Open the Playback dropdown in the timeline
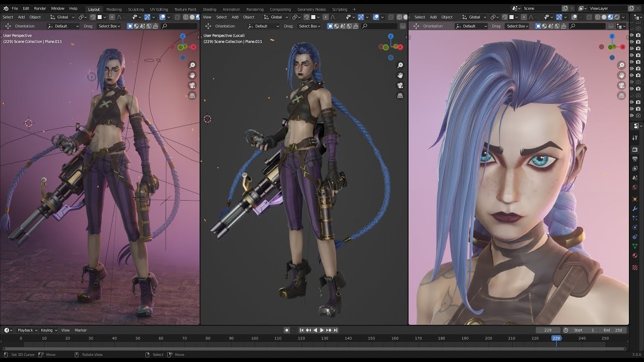Viewport: 644px width, 362px height. [x=27, y=330]
